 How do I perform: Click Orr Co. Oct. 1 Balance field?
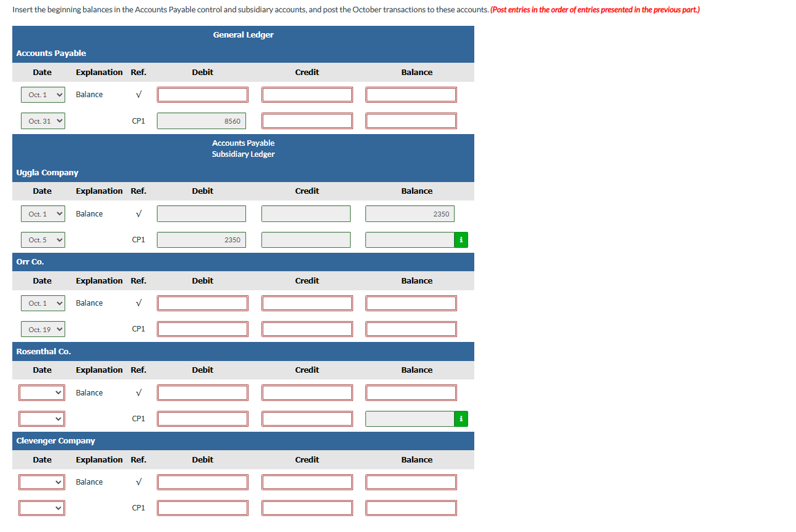(x=411, y=303)
